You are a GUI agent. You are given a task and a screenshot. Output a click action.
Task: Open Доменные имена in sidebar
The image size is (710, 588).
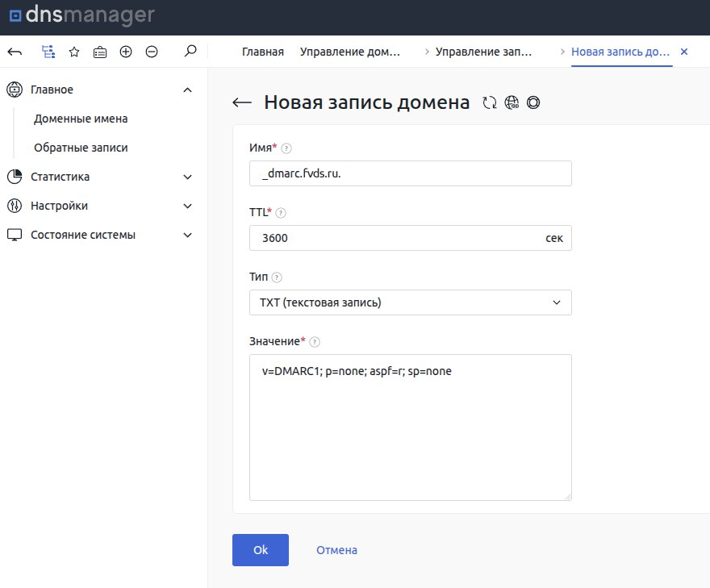(x=81, y=119)
